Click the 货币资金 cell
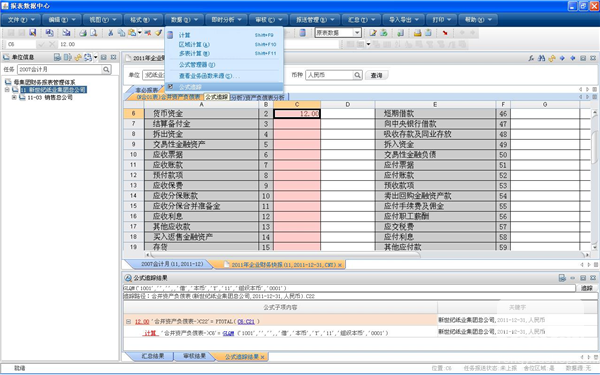Viewport: 600px width, 375px height. [201, 114]
